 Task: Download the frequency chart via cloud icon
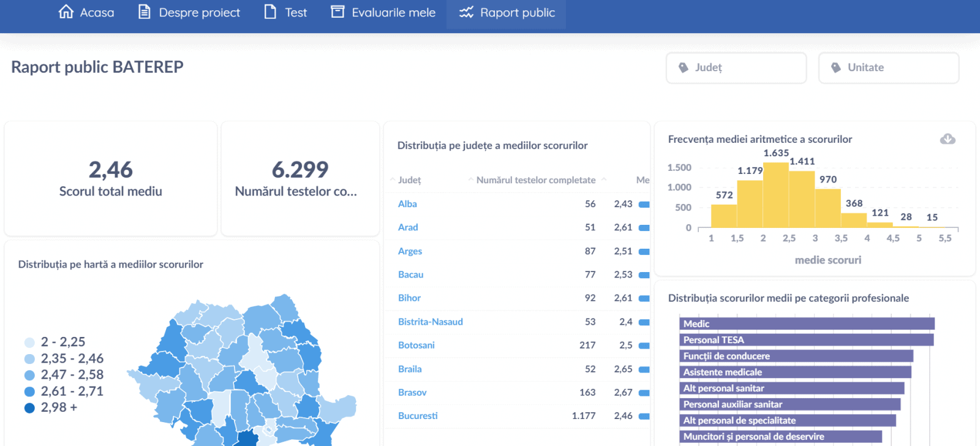pyautogui.click(x=948, y=139)
